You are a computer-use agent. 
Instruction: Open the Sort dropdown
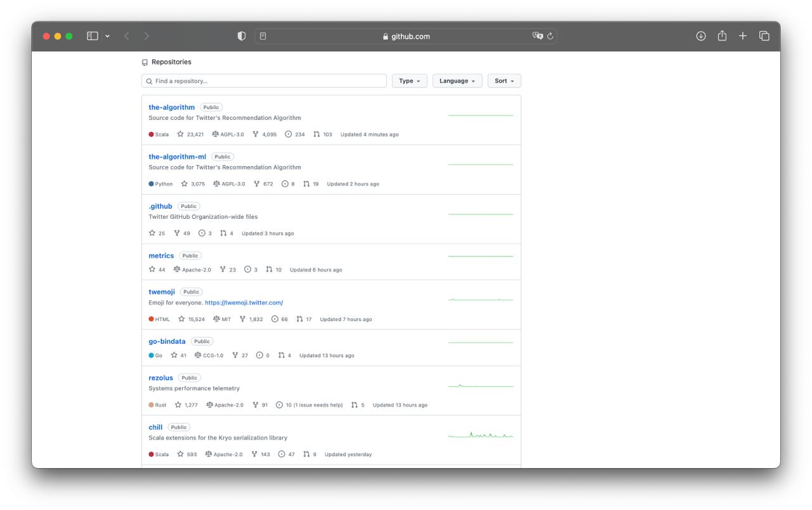[504, 81]
